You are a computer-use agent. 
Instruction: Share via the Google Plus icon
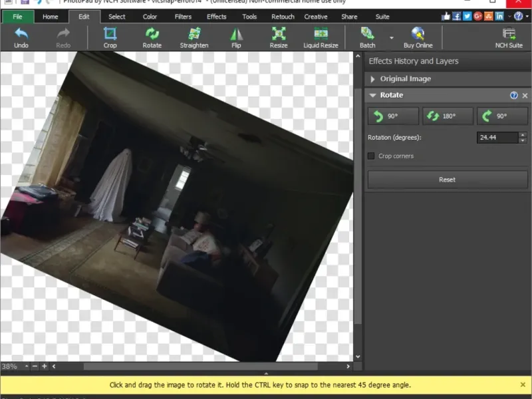(x=477, y=16)
